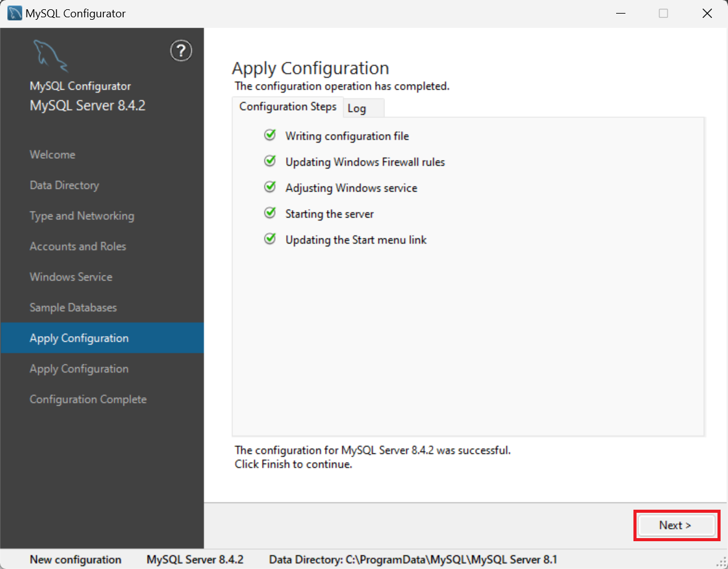Screen dimensions: 728x569
Task: Click the green check beside Updating the Start menu link
Action: tap(269, 239)
